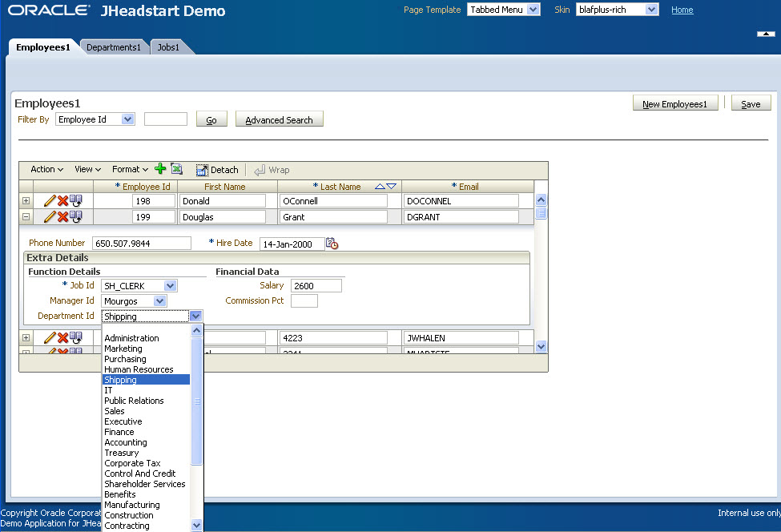Image resolution: width=781 pixels, height=532 pixels.
Task: Open the Format menu
Action: tap(130, 169)
